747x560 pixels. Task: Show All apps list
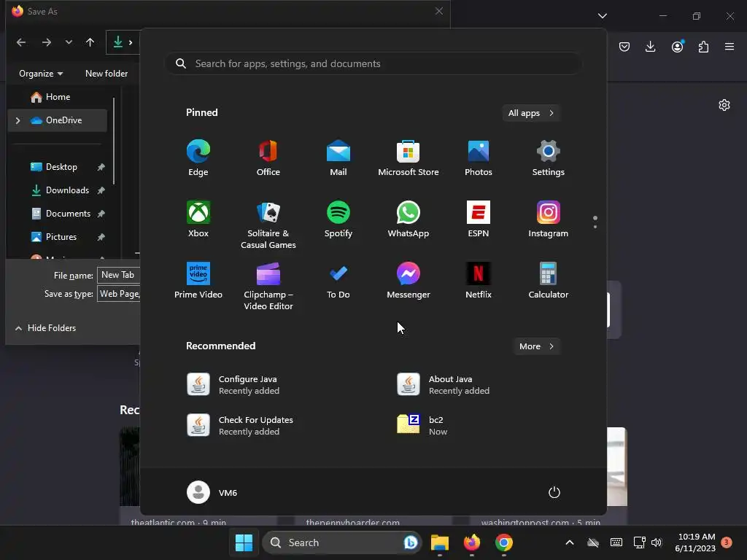tap(531, 113)
